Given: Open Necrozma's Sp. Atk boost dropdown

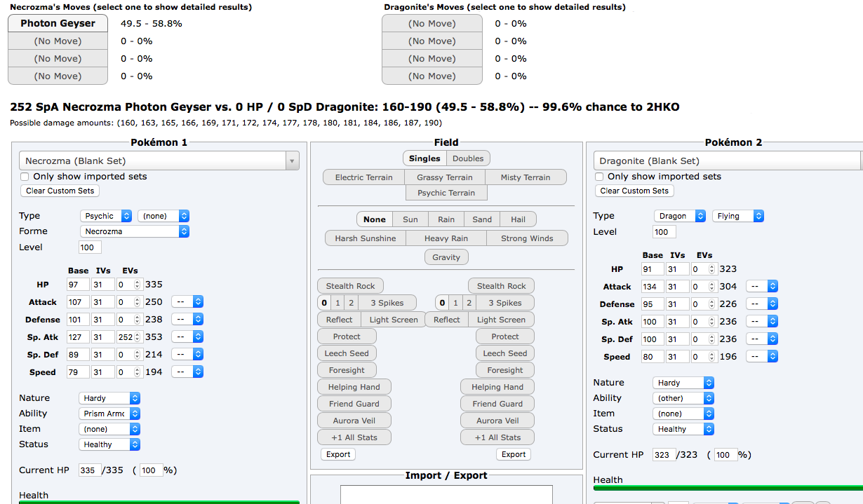Looking at the screenshot, I should pyautogui.click(x=187, y=337).
